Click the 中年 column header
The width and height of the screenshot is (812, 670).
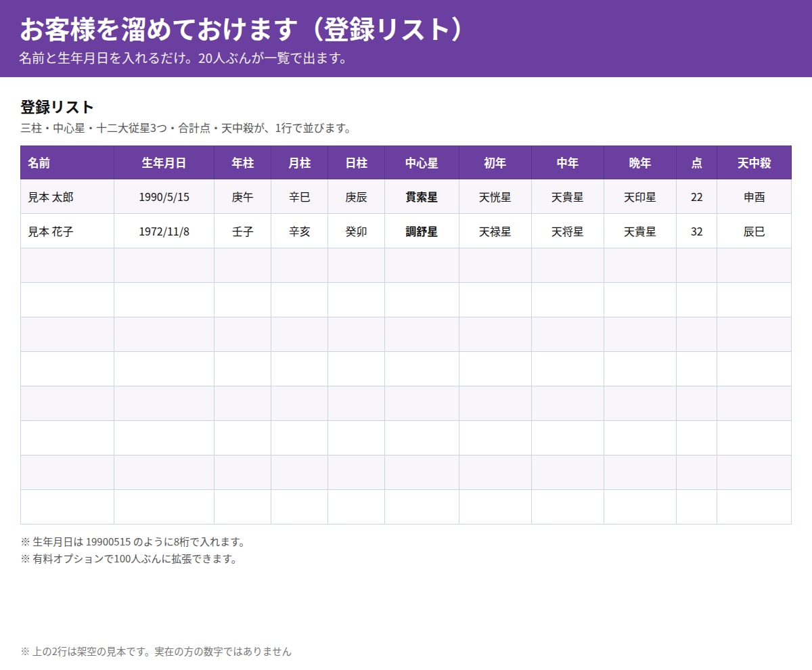[x=567, y=162]
